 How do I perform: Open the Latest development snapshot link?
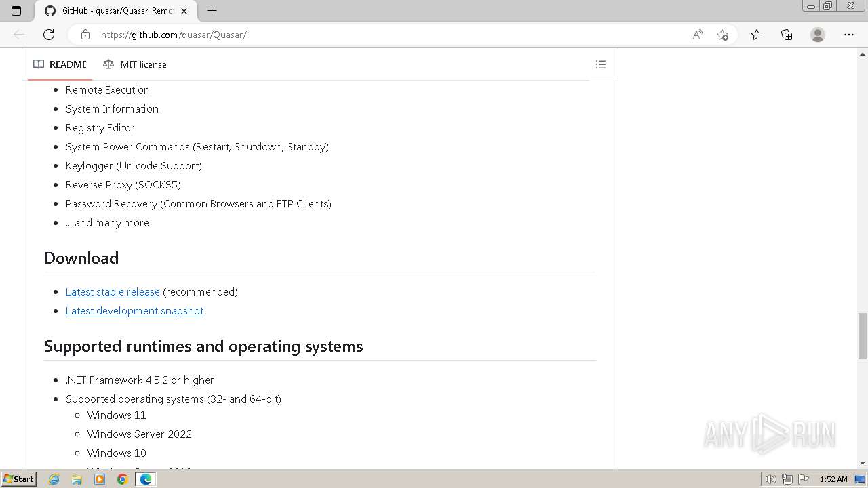[x=134, y=311]
